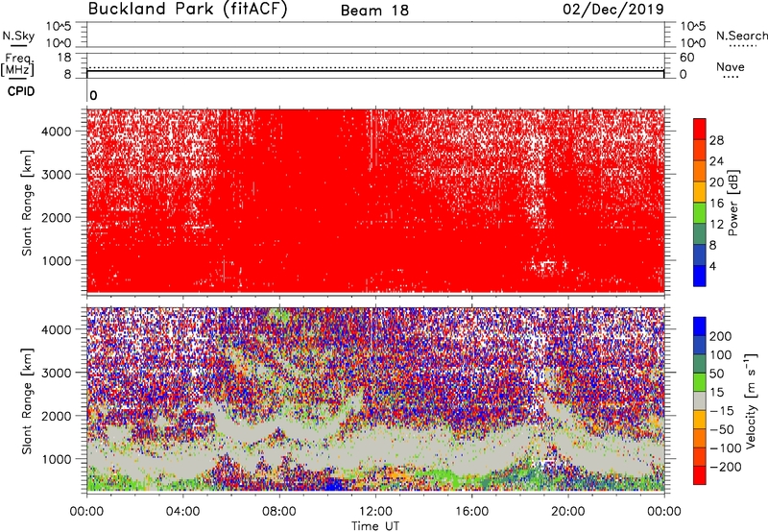
Task: Click the red bottom segment of velocity colorbar
Action: 700,475
